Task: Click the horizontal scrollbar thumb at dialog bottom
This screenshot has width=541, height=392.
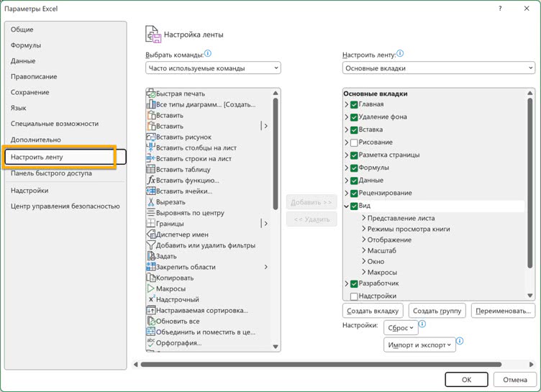Action: pos(321,365)
